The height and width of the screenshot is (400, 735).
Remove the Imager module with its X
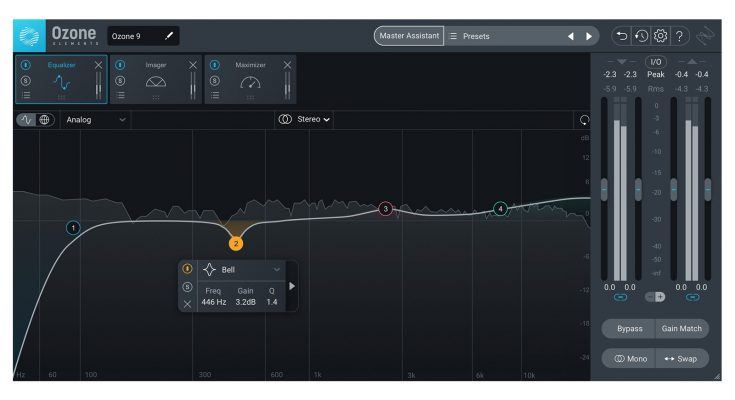[193, 65]
